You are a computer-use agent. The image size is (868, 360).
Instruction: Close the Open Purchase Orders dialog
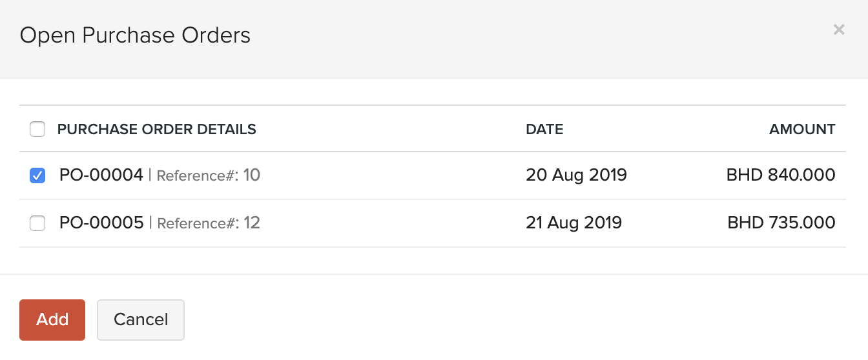tap(839, 30)
